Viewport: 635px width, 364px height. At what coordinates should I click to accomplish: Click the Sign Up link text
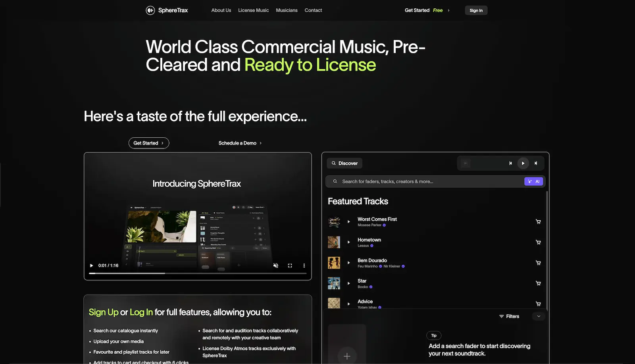point(104,312)
